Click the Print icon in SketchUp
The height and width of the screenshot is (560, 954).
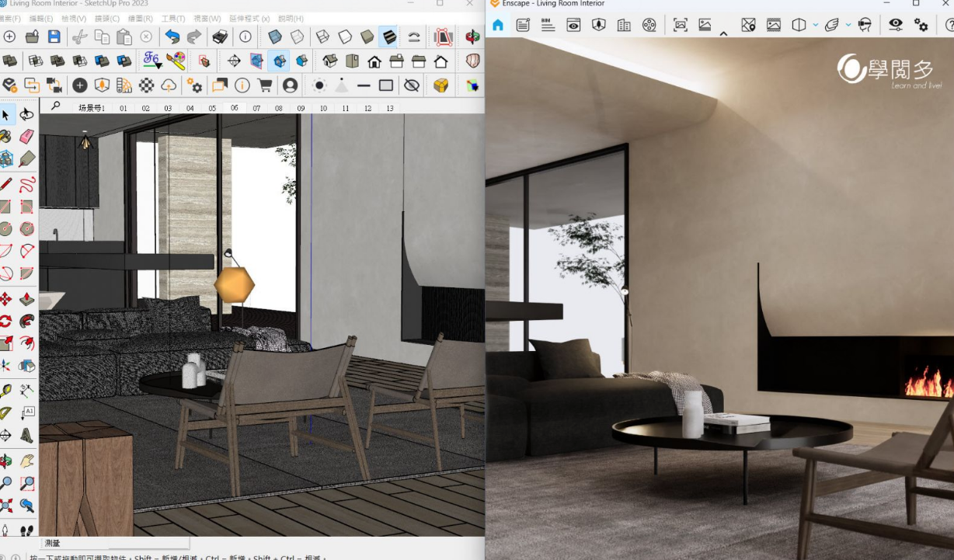click(220, 37)
